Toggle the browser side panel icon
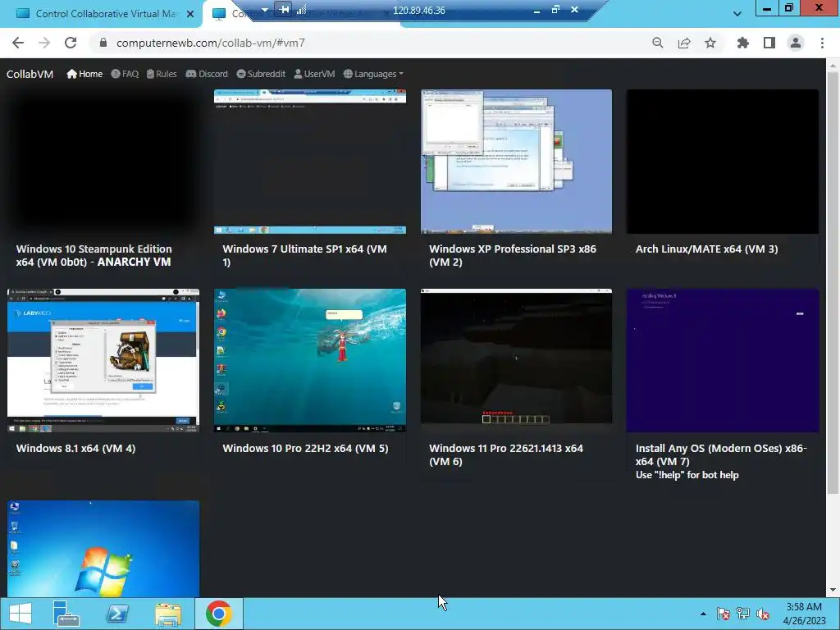The height and width of the screenshot is (630, 840). point(769,43)
